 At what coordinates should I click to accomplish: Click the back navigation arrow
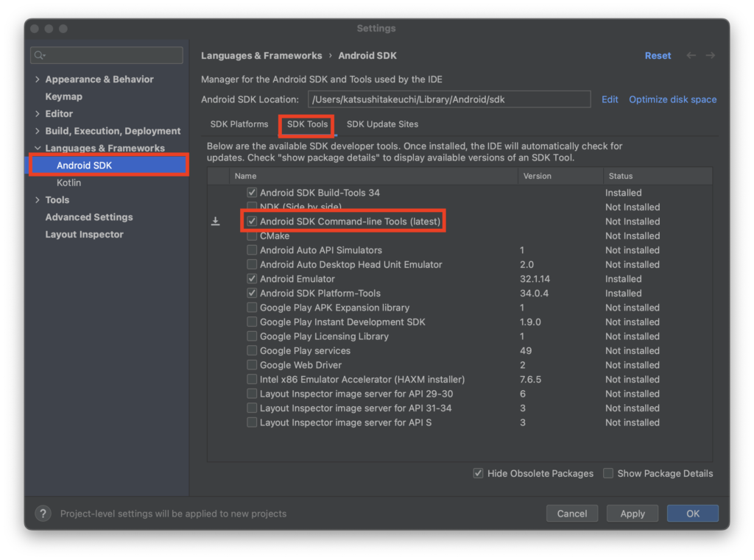point(691,56)
